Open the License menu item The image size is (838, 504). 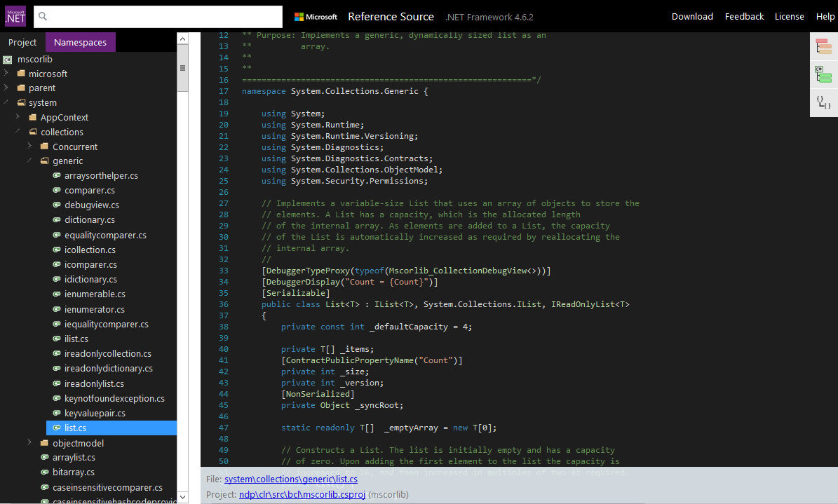[790, 17]
